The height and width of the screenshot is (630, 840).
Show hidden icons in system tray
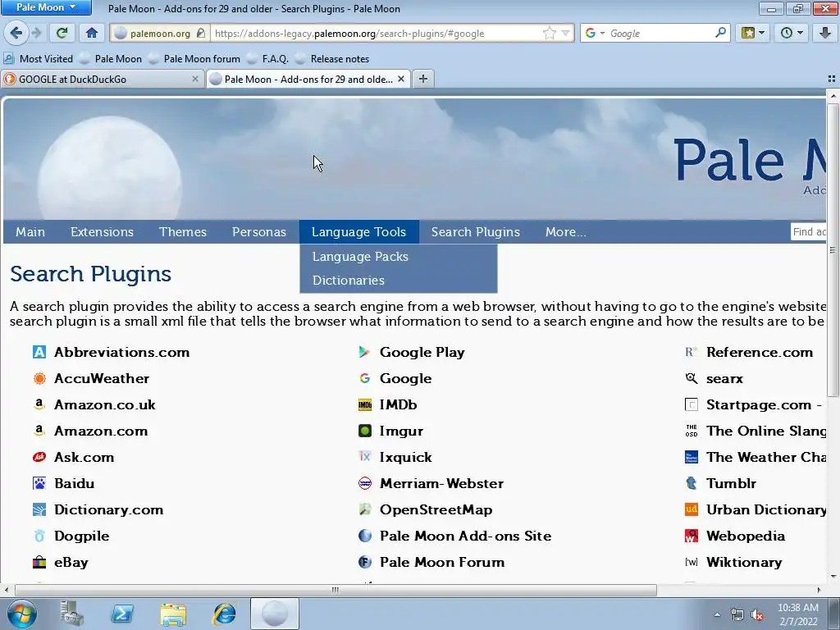[x=717, y=614]
